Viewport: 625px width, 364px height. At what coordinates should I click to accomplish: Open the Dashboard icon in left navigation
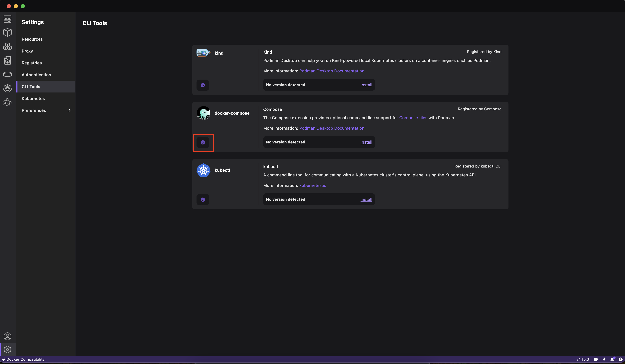pos(8,19)
